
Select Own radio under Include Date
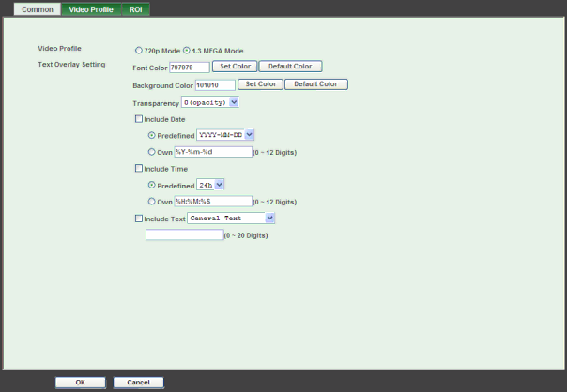point(151,152)
